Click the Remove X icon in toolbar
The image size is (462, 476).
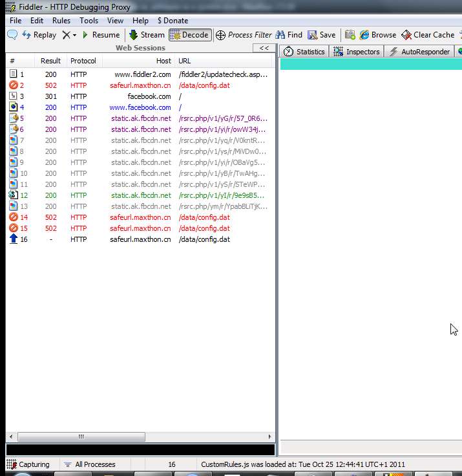point(66,35)
